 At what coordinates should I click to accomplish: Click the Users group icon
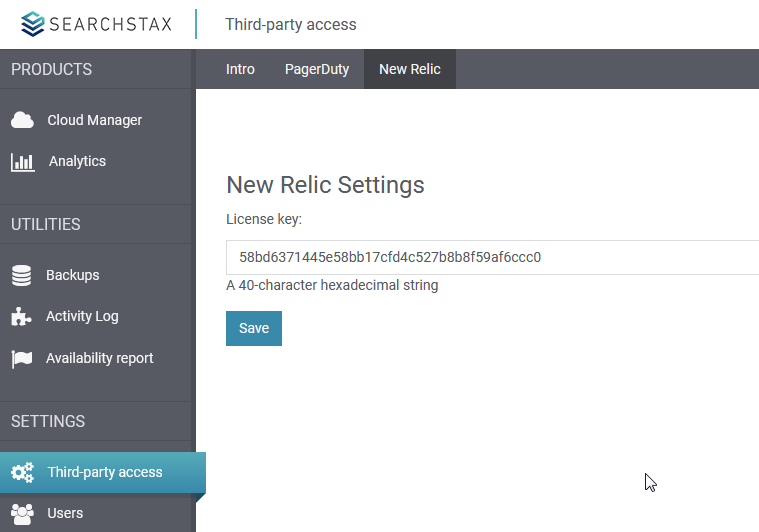click(22, 514)
